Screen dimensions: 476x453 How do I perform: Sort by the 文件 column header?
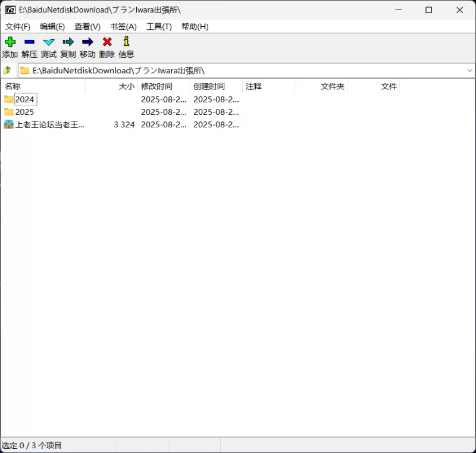coord(374,86)
